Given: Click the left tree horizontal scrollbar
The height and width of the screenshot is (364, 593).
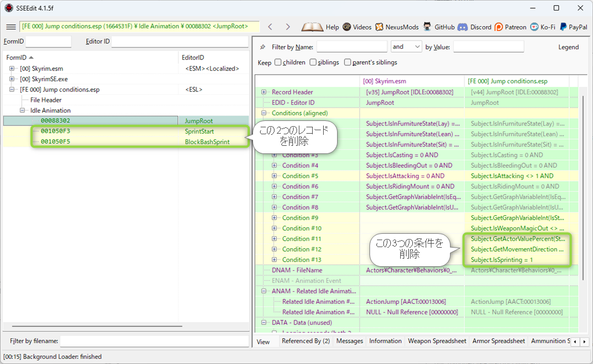Looking at the screenshot, I should 97,326.
